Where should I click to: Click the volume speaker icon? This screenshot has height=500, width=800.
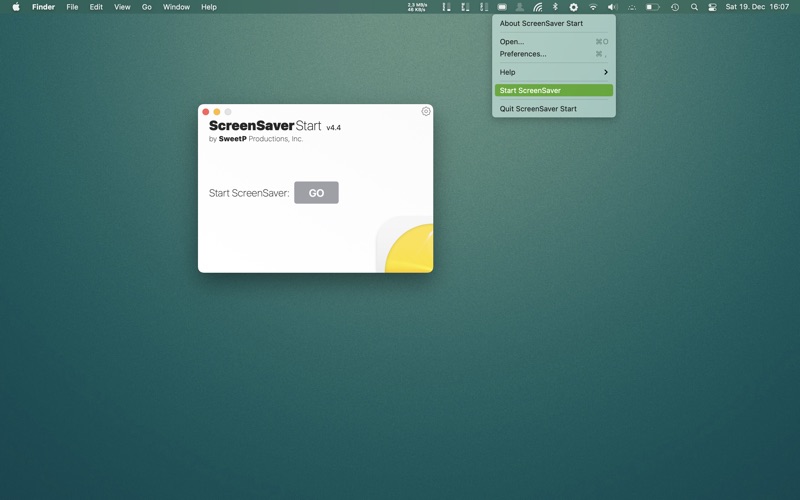click(x=612, y=7)
